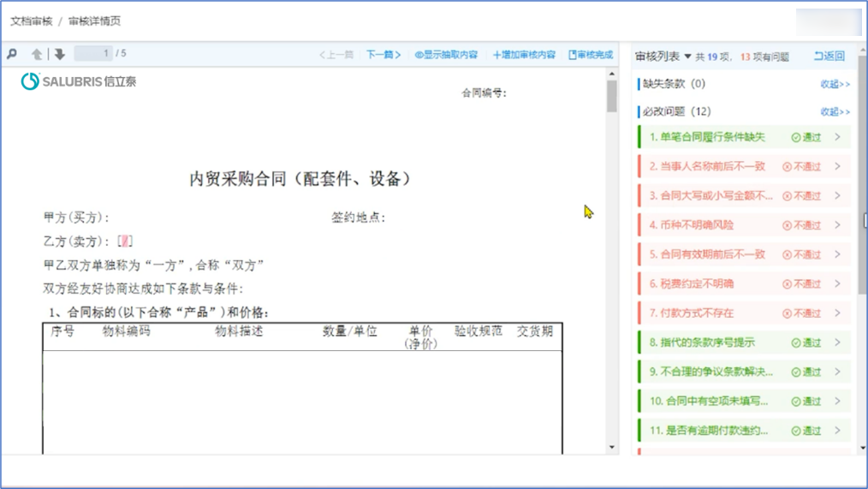
Task: Expand chevron of item 1 row
Action: [x=837, y=137]
